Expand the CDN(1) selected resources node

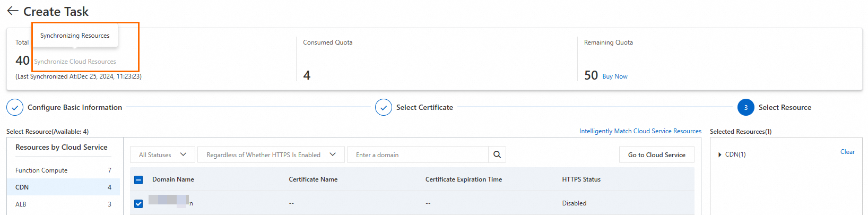[720, 154]
